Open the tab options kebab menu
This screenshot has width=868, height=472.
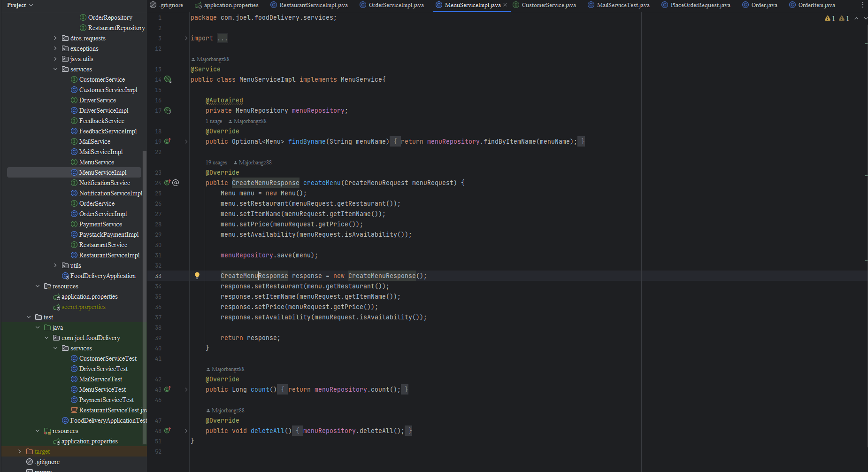click(862, 5)
